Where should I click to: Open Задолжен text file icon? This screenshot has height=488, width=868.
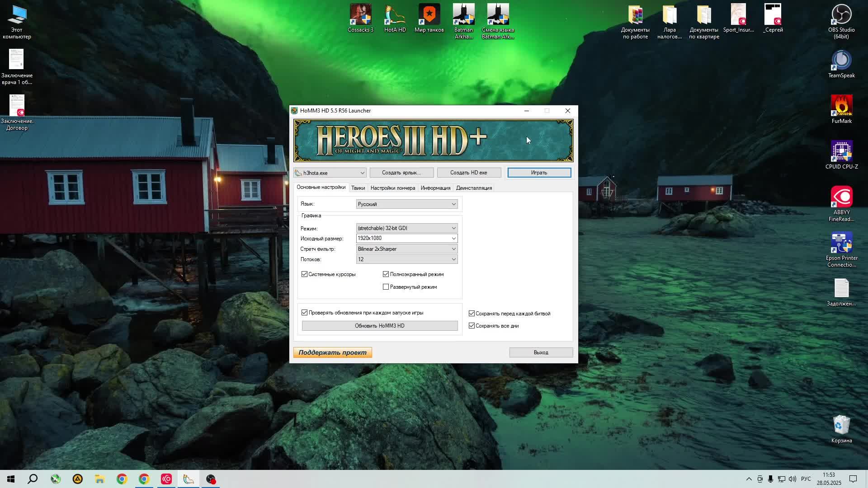click(x=841, y=292)
